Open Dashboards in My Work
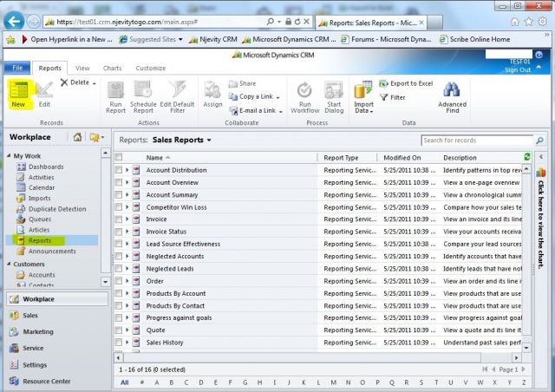The height and width of the screenshot is (392, 555). click(x=46, y=167)
